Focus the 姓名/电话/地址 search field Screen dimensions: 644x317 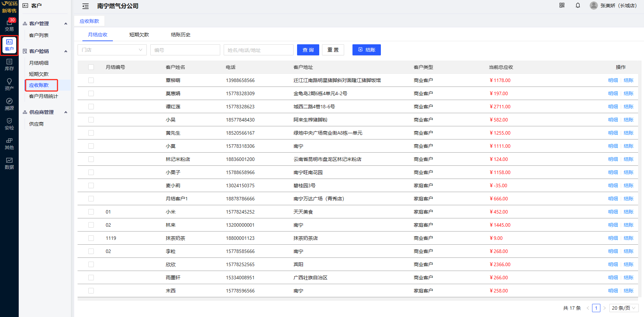pyautogui.click(x=259, y=50)
